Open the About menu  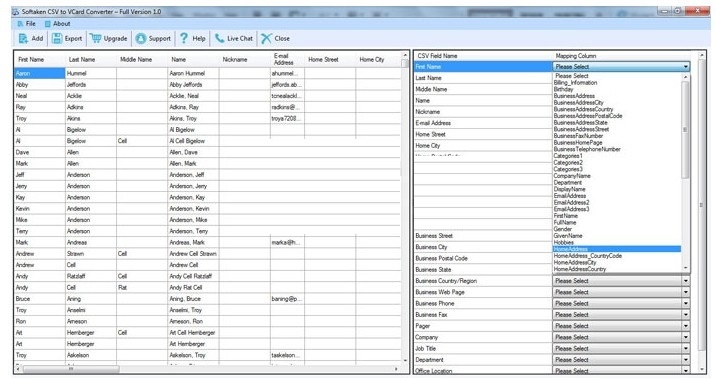58,24
